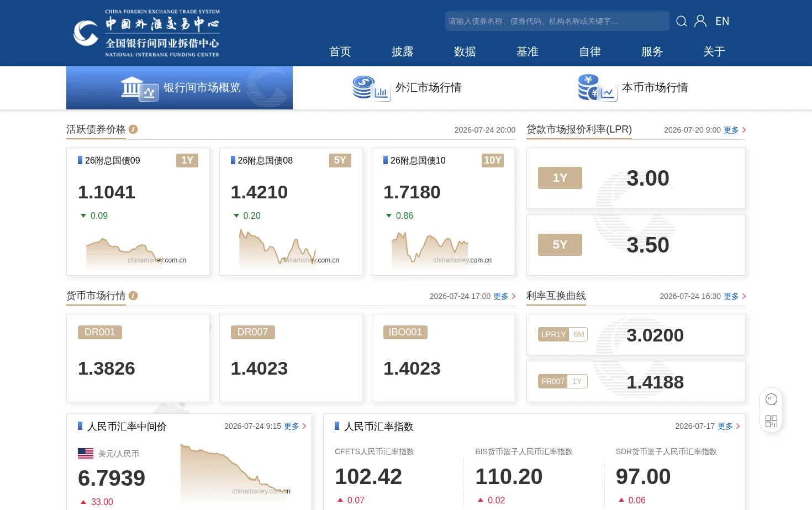View the 26附息国债08 price chart

277,249
